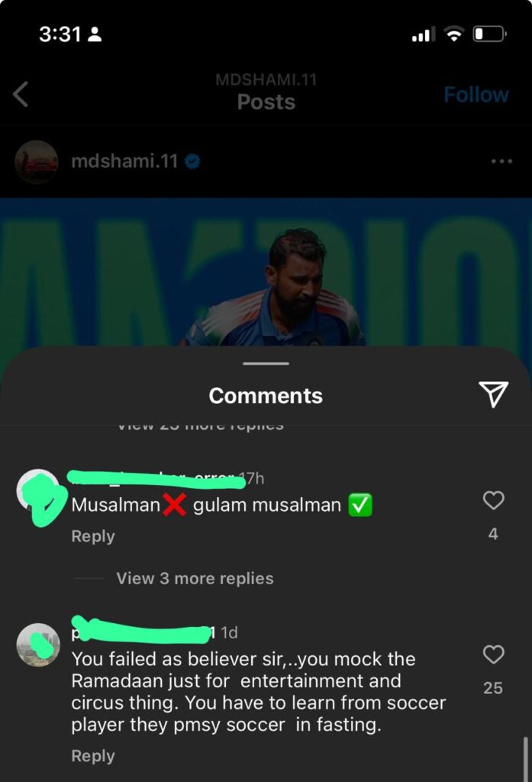The image size is (532, 782).
Task: Reply to the 'Musalman' comment
Action: coord(93,536)
